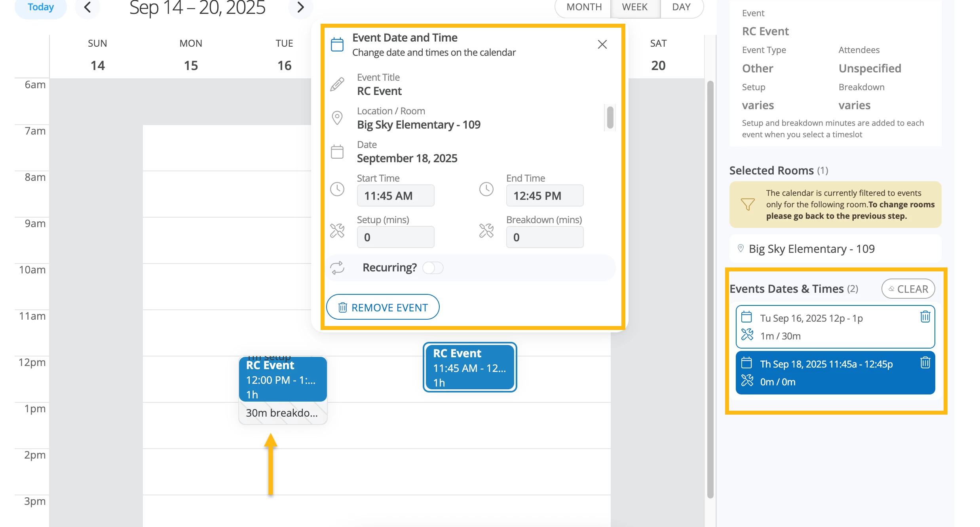
Task: Select the Tu Sep 16, 2025 12p - 1p entry
Action: coord(835,326)
